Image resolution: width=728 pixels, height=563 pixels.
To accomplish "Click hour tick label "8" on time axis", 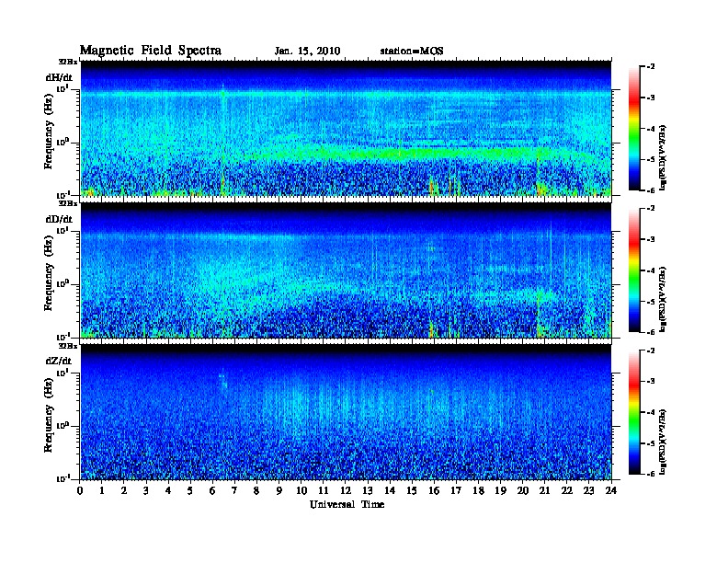I will [x=256, y=490].
